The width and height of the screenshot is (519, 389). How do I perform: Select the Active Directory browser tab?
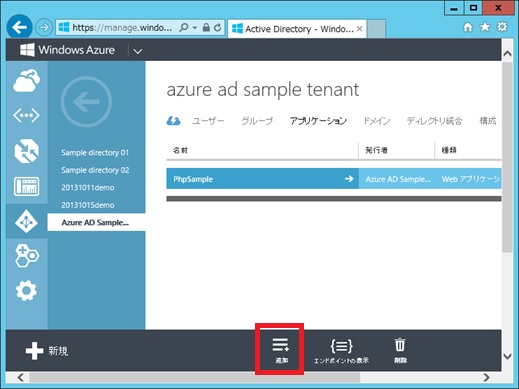tap(297, 29)
